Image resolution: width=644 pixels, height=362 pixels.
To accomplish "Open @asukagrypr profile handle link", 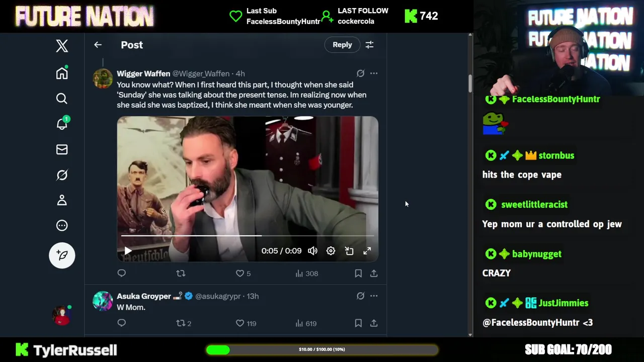I will [217, 296].
